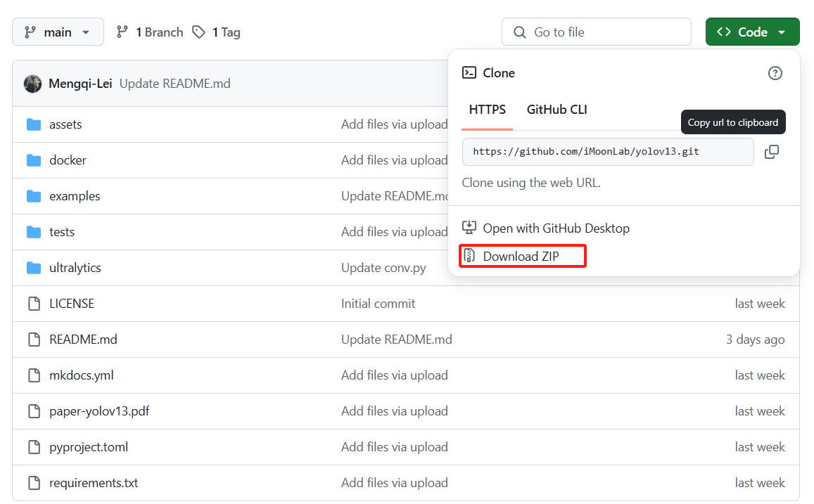Open the LICENSE file
Screen dimensions: 814x504
tap(72, 304)
